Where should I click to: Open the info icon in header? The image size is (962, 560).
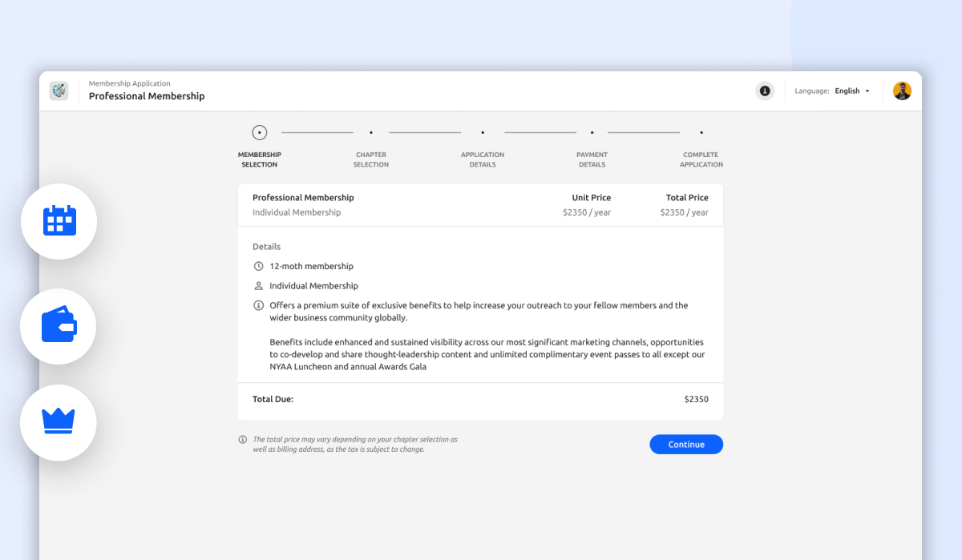tap(765, 91)
